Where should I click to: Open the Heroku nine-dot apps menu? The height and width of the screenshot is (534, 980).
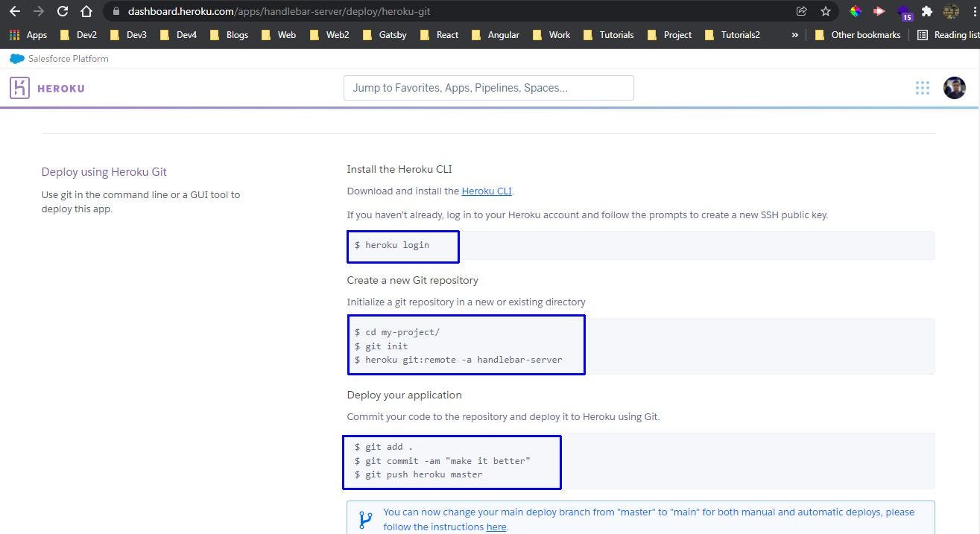pyautogui.click(x=923, y=88)
